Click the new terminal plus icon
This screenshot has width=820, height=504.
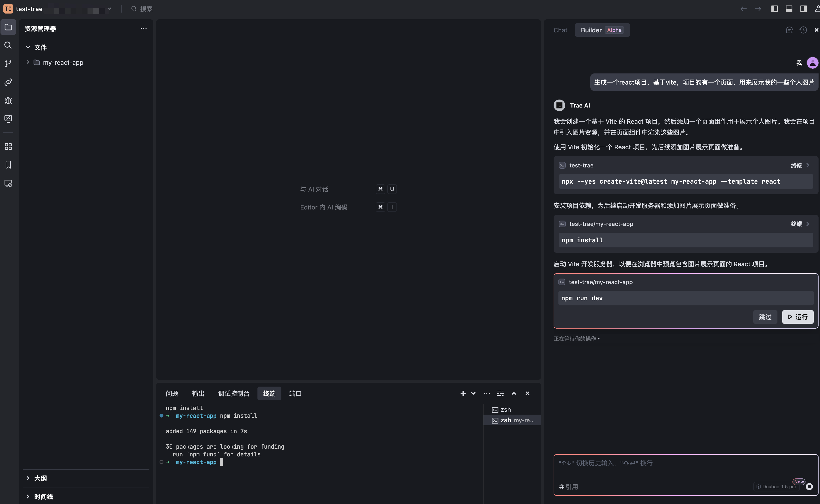click(463, 393)
